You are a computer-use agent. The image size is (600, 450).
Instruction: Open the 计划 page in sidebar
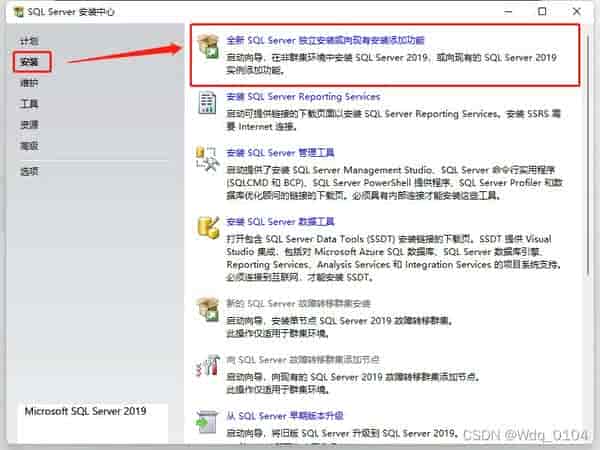(x=29, y=41)
